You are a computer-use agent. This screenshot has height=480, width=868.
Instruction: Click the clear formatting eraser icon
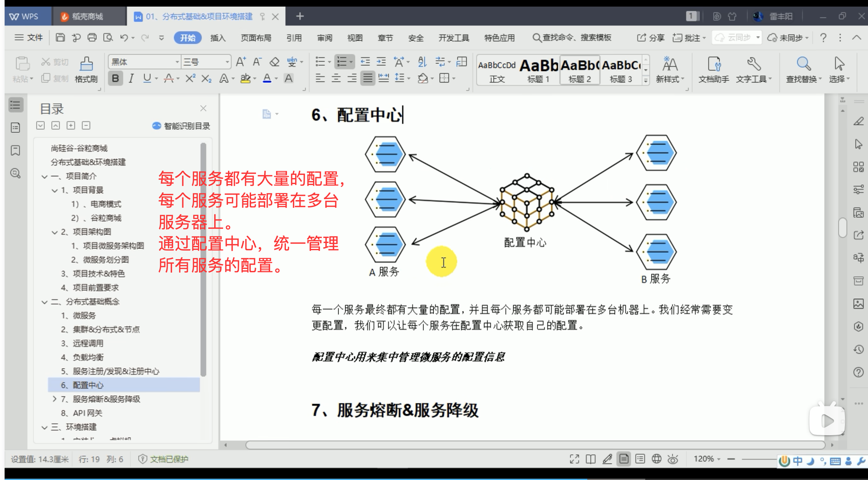(275, 62)
